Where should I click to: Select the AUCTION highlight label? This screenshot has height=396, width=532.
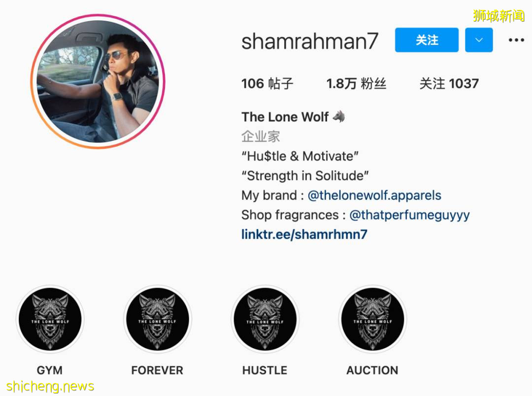[372, 370]
